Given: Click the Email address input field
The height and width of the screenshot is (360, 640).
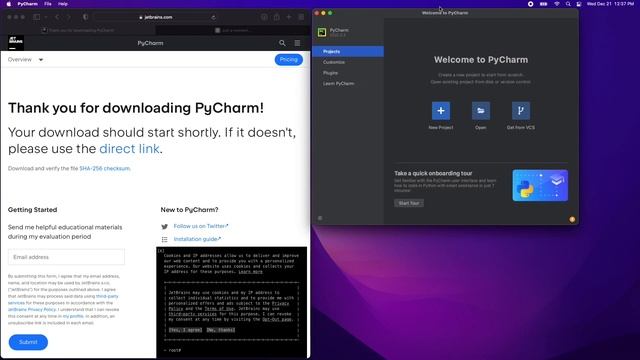Looking at the screenshot, I should click(67, 257).
